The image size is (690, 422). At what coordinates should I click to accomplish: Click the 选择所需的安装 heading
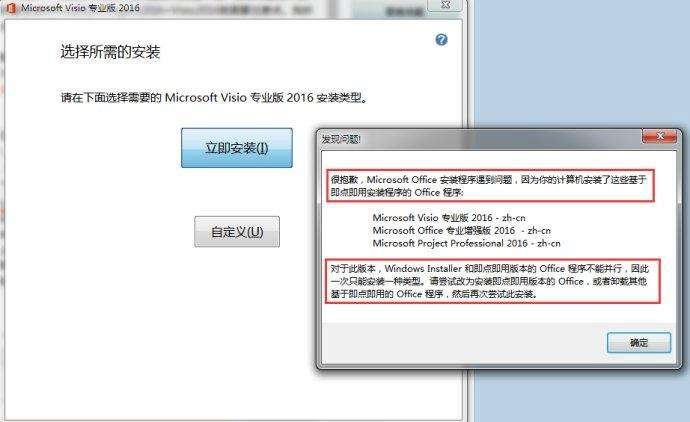[110, 52]
